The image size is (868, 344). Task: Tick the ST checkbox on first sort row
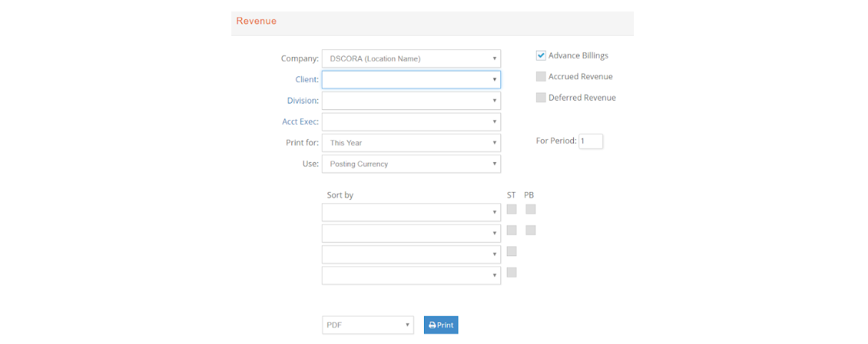click(512, 209)
